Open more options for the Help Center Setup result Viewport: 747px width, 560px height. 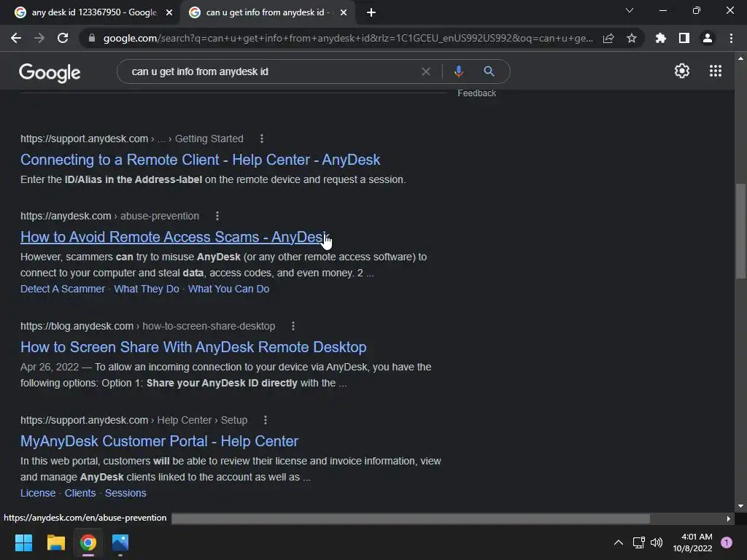tap(266, 420)
